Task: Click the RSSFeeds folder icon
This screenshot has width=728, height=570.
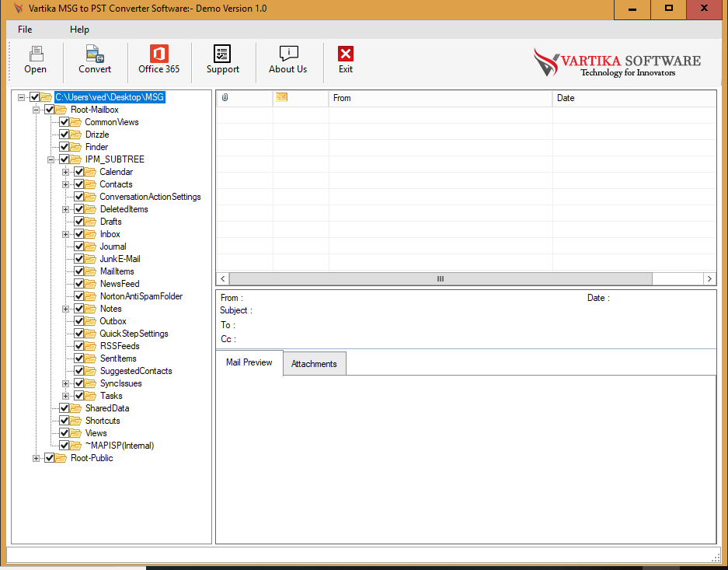Action: tap(91, 346)
